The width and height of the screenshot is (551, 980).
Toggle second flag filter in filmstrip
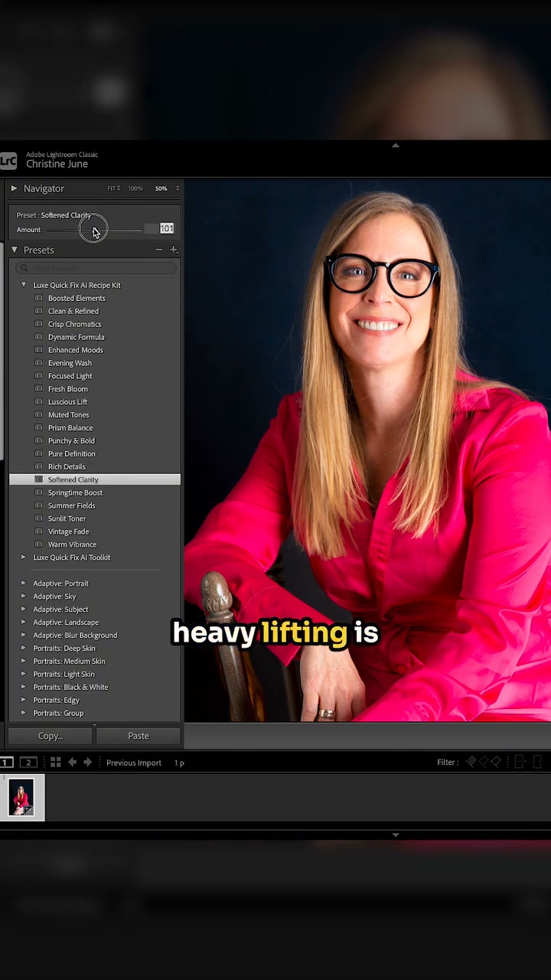point(484,762)
